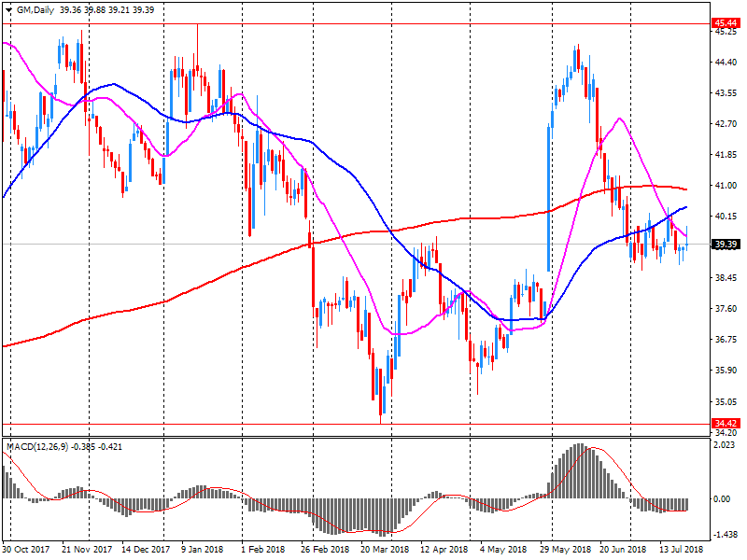The height and width of the screenshot is (560, 747).
Task: Click the 30 Oct 2017 date label
Action: 26,549
